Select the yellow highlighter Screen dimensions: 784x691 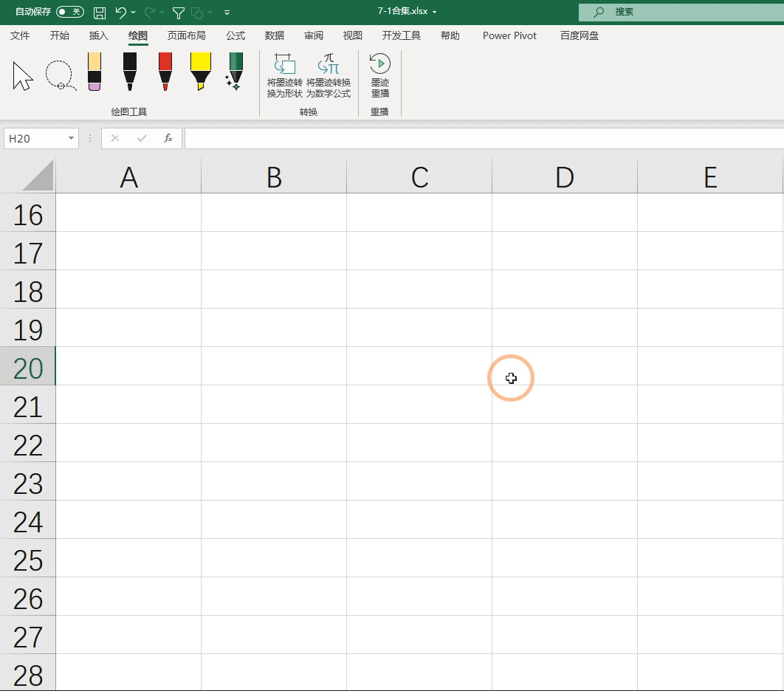pos(201,72)
